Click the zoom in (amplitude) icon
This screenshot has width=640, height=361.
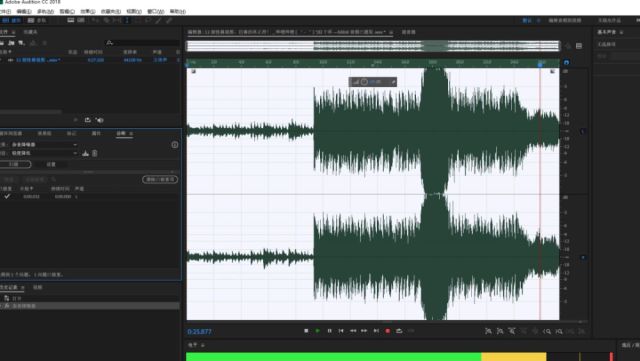pyautogui.click(x=488, y=331)
